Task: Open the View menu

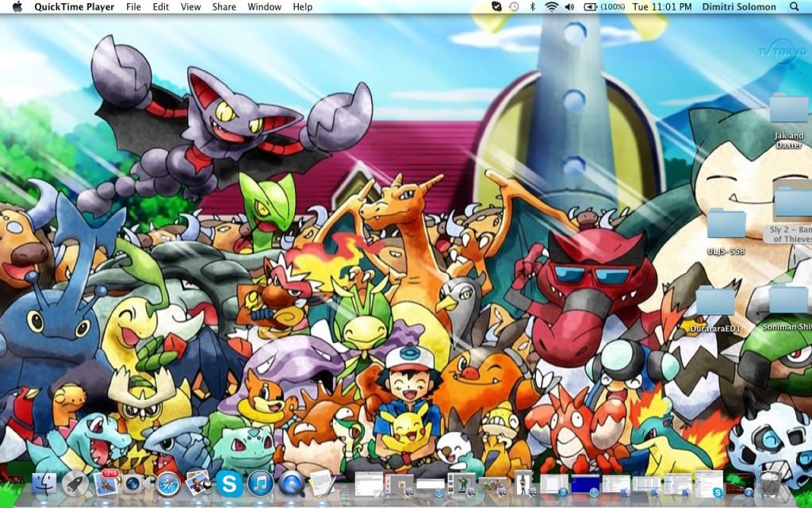Action: coord(190,6)
